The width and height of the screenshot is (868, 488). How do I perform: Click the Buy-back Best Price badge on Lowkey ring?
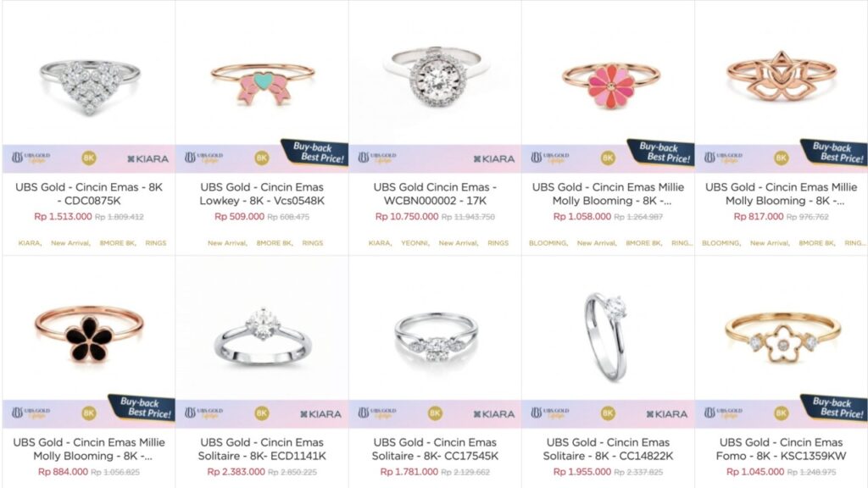click(314, 152)
